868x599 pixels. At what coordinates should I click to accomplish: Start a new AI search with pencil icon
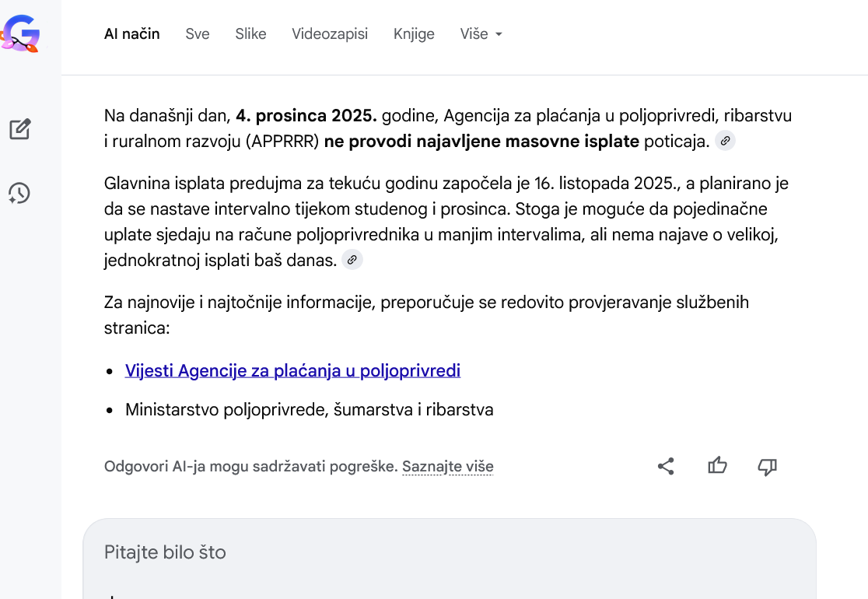pyautogui.click(x=20, y=129)
